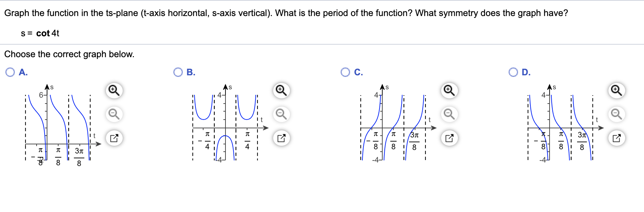Click the zoom-in magnifier icon for graph C

coord(449,90)
